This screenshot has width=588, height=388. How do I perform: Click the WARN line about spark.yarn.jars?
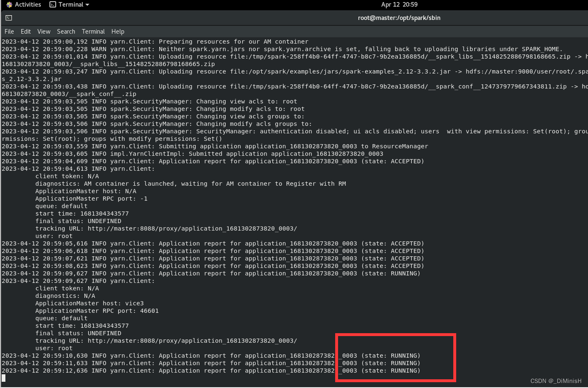coord(282,49)
